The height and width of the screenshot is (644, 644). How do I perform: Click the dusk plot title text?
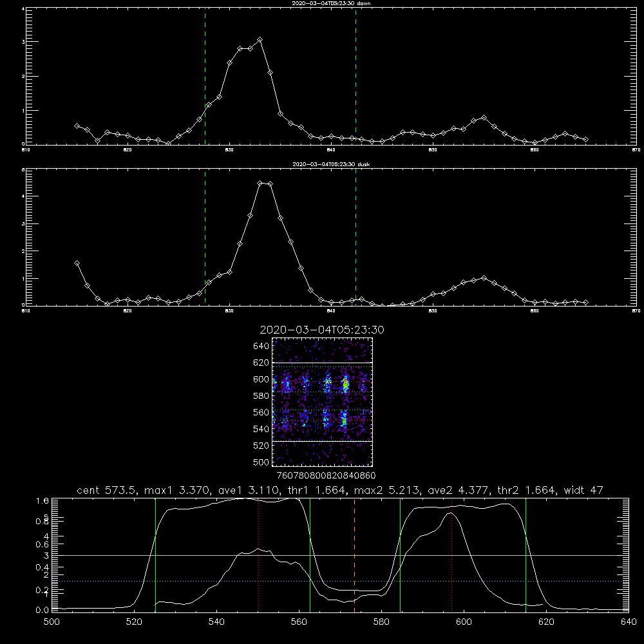(x=331, y=164)
